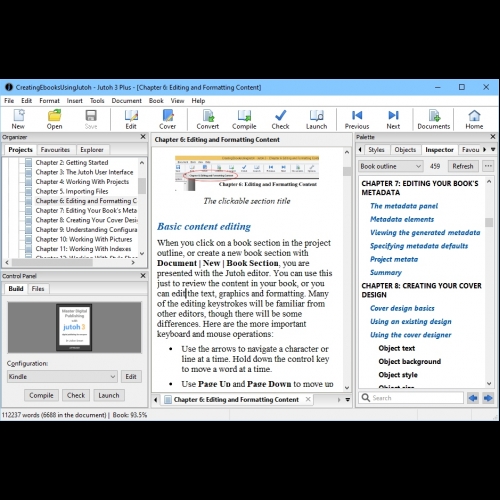Click the Compile button in Control Panel
The height and width of the screenshot is (500, 500).
(x=41, y=395)
